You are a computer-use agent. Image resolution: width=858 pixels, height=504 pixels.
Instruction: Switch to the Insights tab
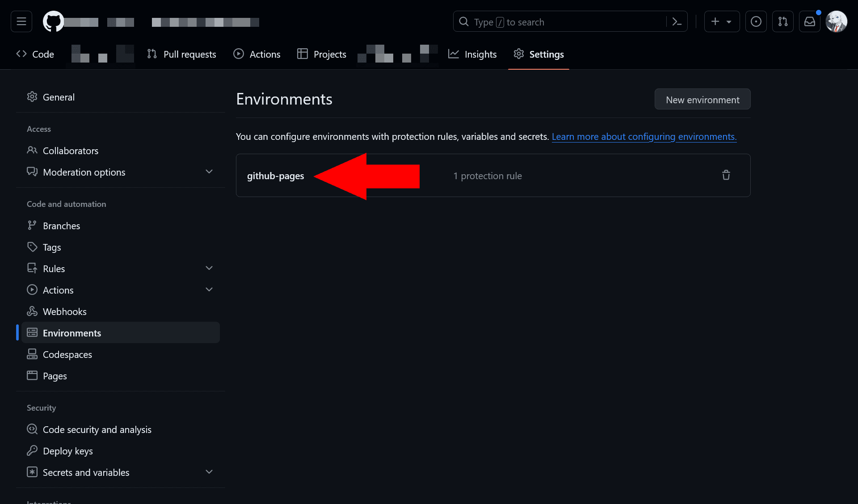472,54
